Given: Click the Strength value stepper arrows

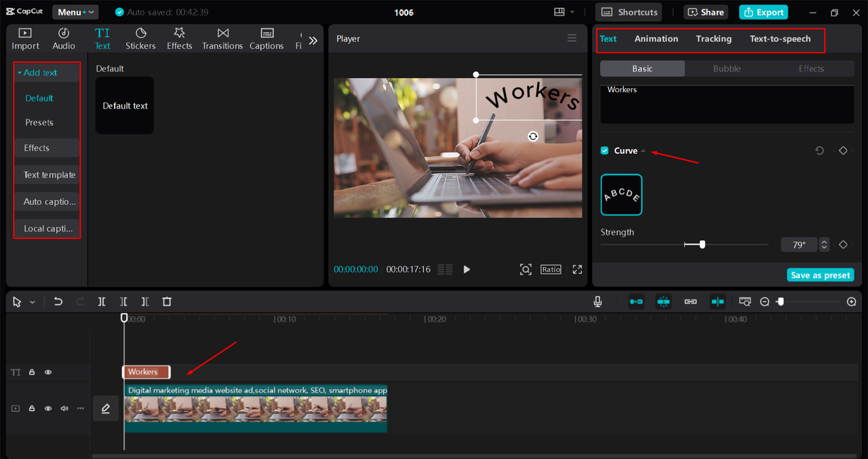Looking at the screenshot, I should click(x=824, y=245).
